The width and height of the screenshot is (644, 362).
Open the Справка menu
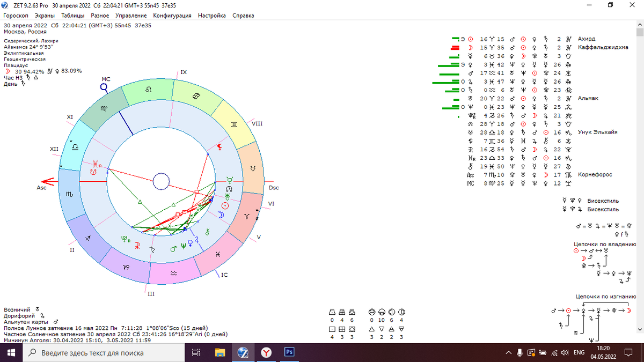point(243,16)
